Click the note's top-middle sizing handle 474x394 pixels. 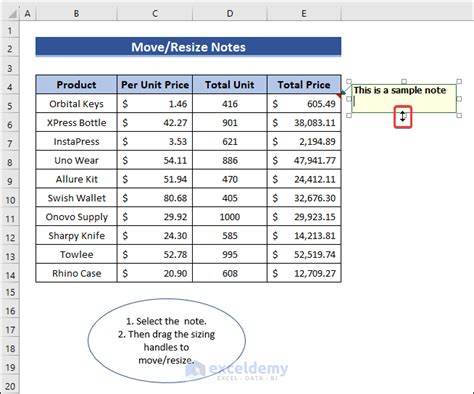point(404,81)
